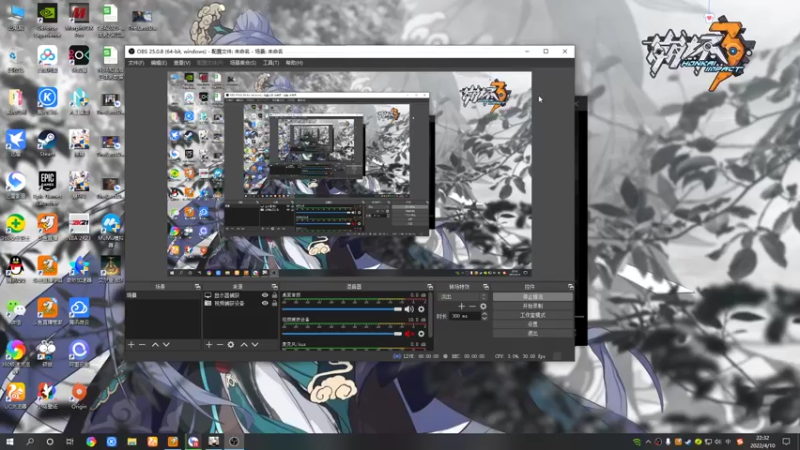Pop out the Controls dock panel
This screenshot has width=800, height=450.
pyautogui.click(x=570, y=287)
